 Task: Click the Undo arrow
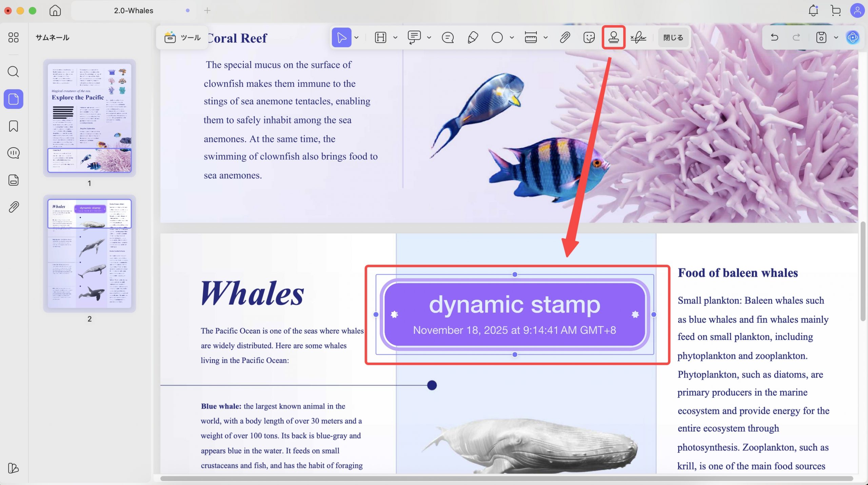[774, 37]
